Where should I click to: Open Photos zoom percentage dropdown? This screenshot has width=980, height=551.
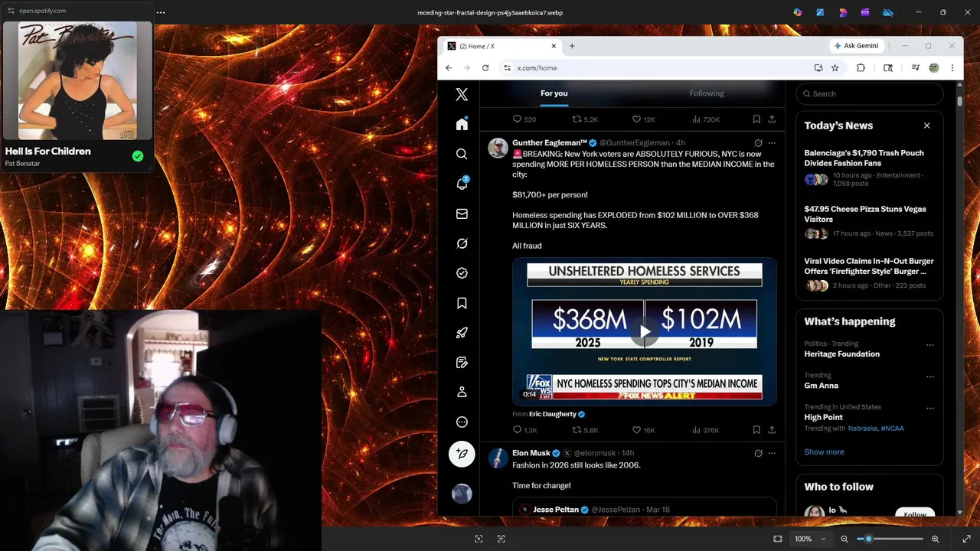(811, 539)
